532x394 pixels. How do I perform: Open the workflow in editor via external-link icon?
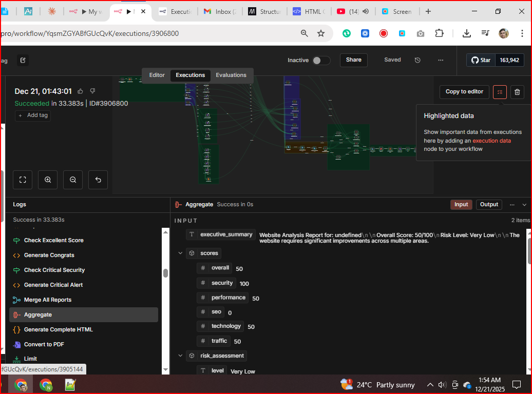pyautogui.click(x=23, y=60)
